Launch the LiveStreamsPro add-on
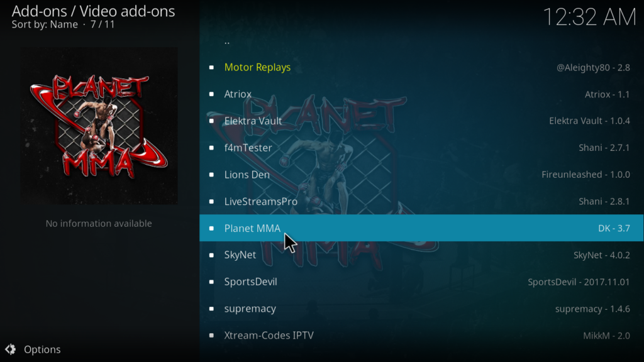Image resolution: width=644 pixels, height=362 pixels. coord(421,201)
